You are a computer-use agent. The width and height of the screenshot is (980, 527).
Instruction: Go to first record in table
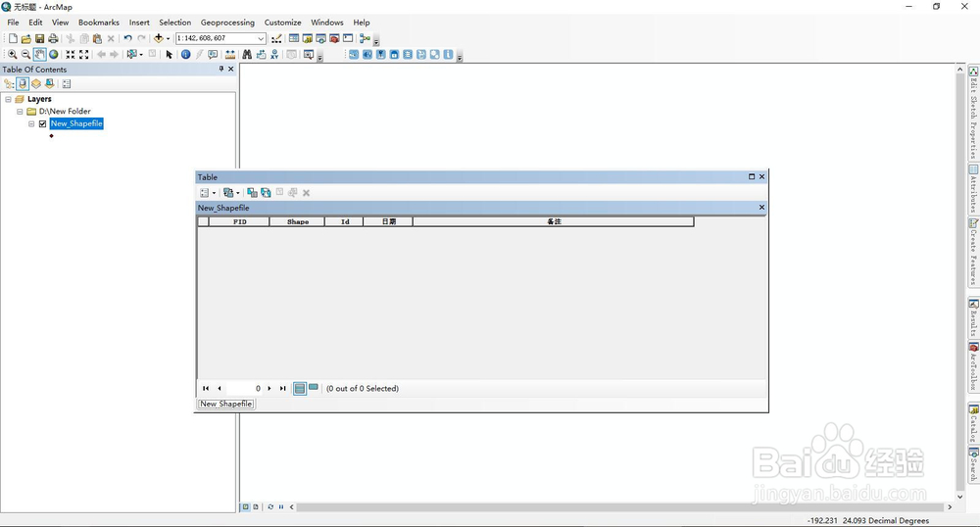click(x=206, y=388)
